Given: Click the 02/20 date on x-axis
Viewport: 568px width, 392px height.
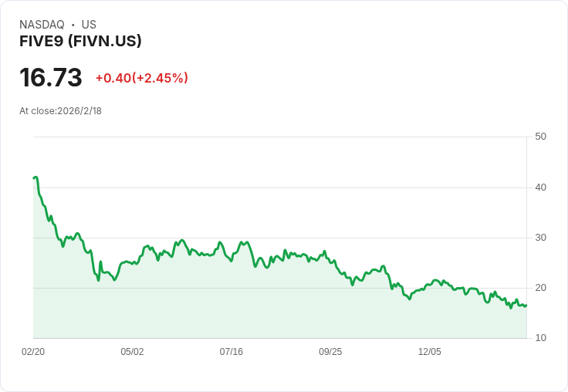Looking at the screenshot, I should [33, 352].
